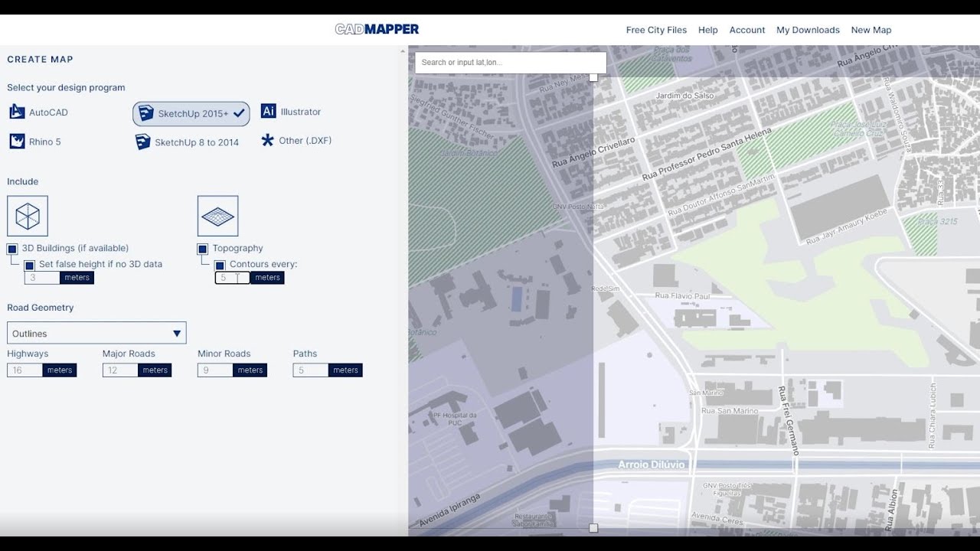Open the Road Geometry Outlines dropdown

tap(96, 333)
